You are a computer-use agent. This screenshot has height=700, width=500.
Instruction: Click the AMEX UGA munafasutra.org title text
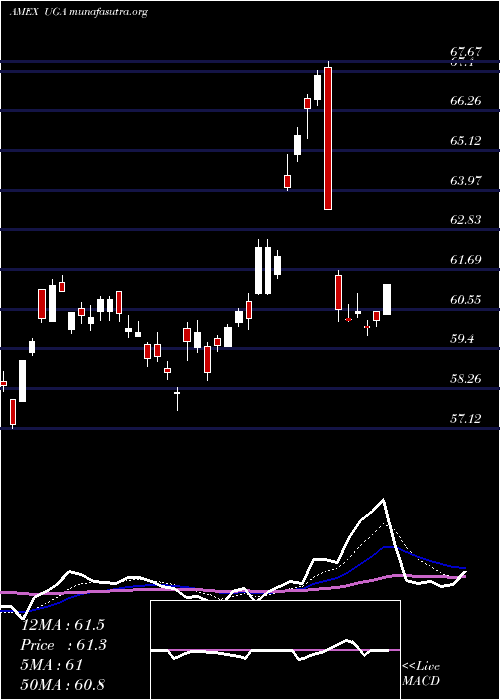(x=79, y=12)
